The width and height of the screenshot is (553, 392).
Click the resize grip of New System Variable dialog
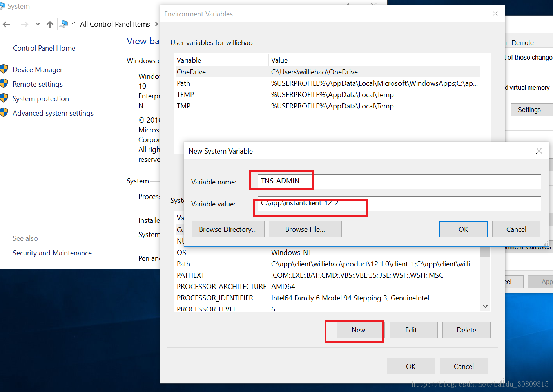pyautogui.click(x=546, y=243)
